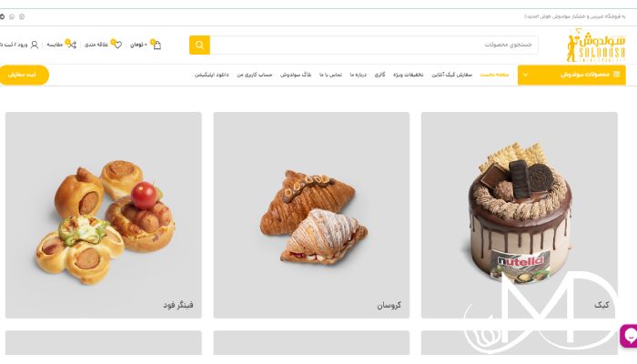
Task: Open the گالری menu item
Action: pyautogui.click(x=379, y=75)
